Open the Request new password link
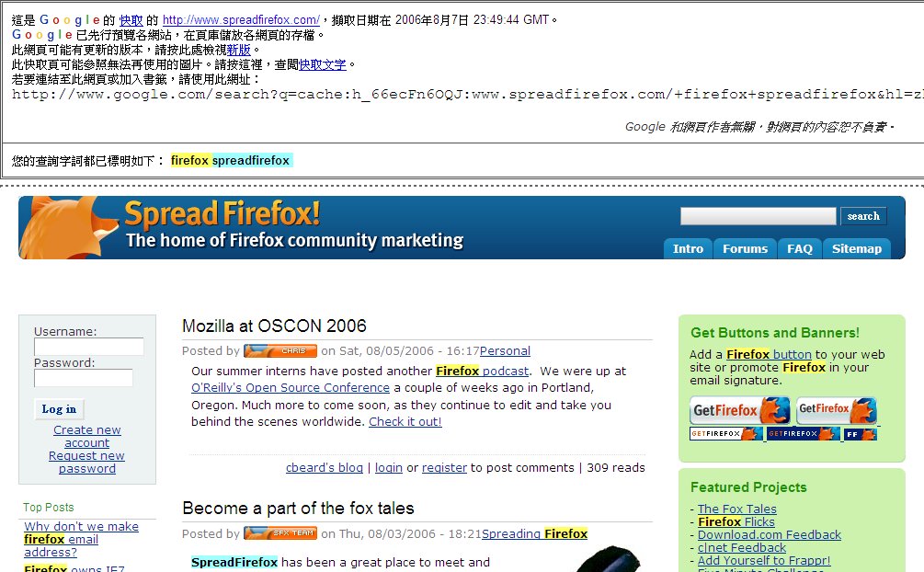The height and width of the screenshot is (572, 924). [x=86, y=463]
